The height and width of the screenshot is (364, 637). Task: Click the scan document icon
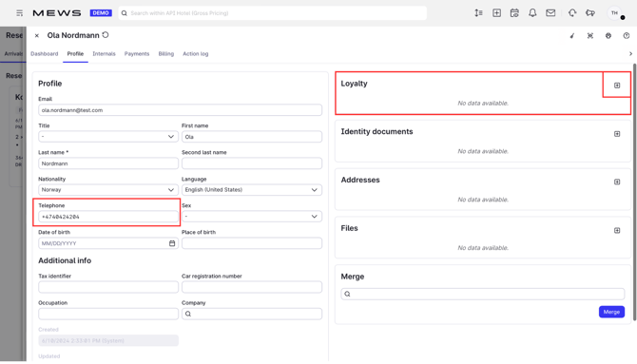pyautogui.click(x=590, y=36)
